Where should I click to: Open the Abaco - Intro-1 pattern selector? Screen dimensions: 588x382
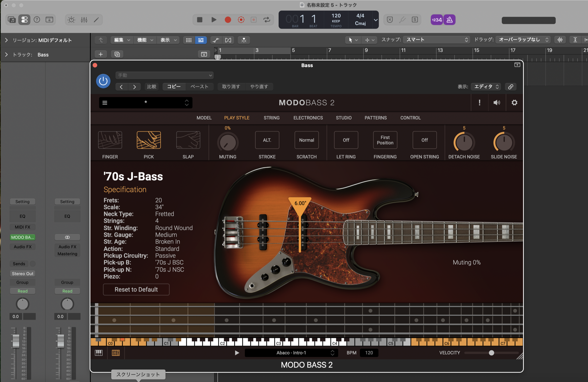291,353
